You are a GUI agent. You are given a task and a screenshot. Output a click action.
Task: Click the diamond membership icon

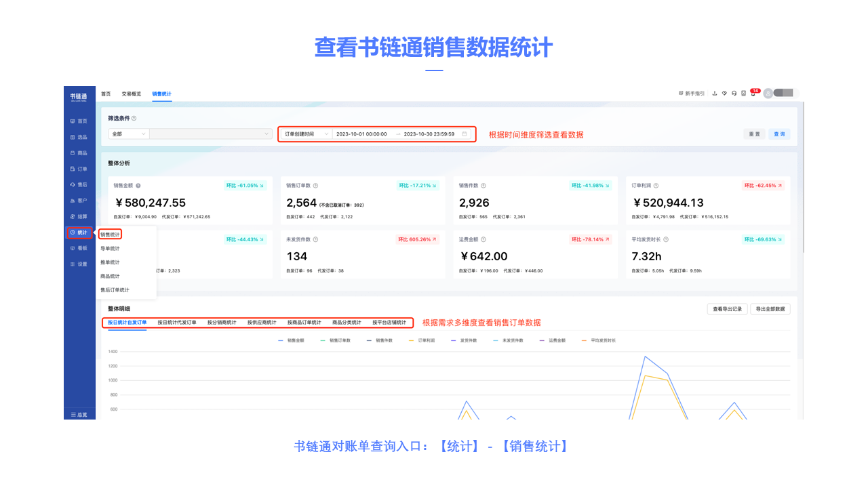(x=724, y=94)
